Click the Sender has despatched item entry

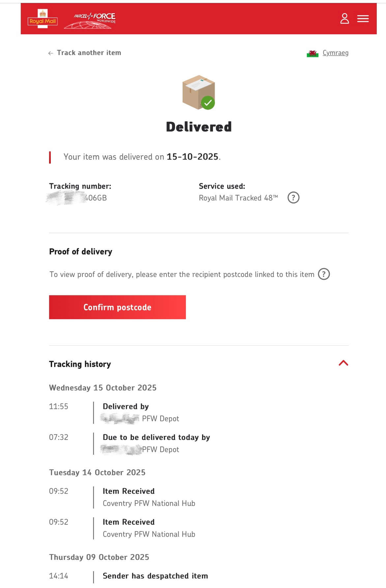click(x=155, y=576)
